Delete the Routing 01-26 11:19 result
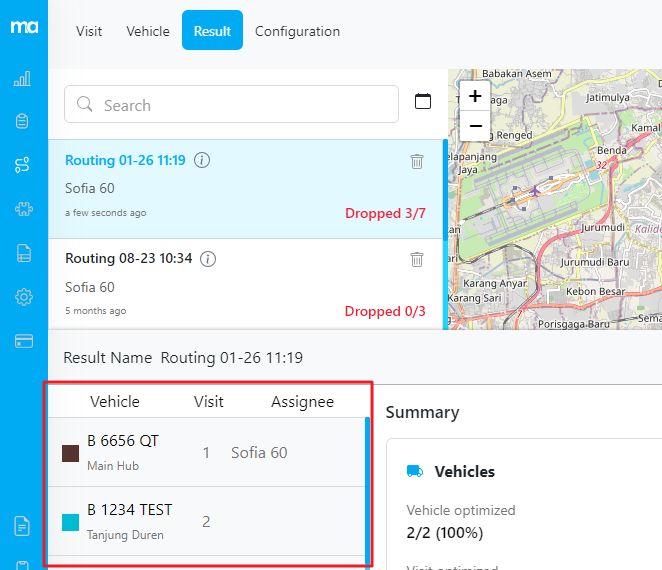This screenshot has height=570, width=662. 417,161
